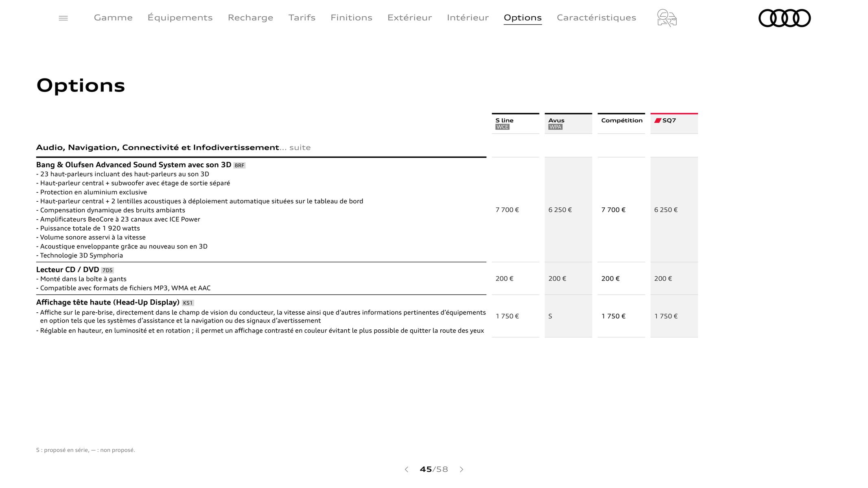Open the Gamme tab
This screenshot has width=868, height=488.
point(113,17)
